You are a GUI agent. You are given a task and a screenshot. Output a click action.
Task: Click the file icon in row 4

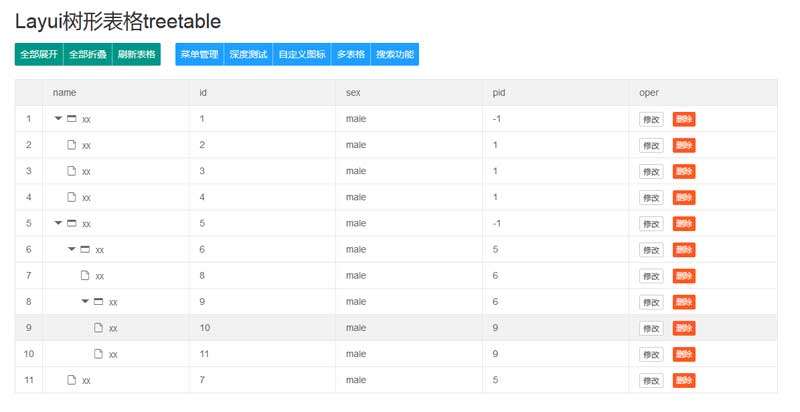[x=72, y=197]
